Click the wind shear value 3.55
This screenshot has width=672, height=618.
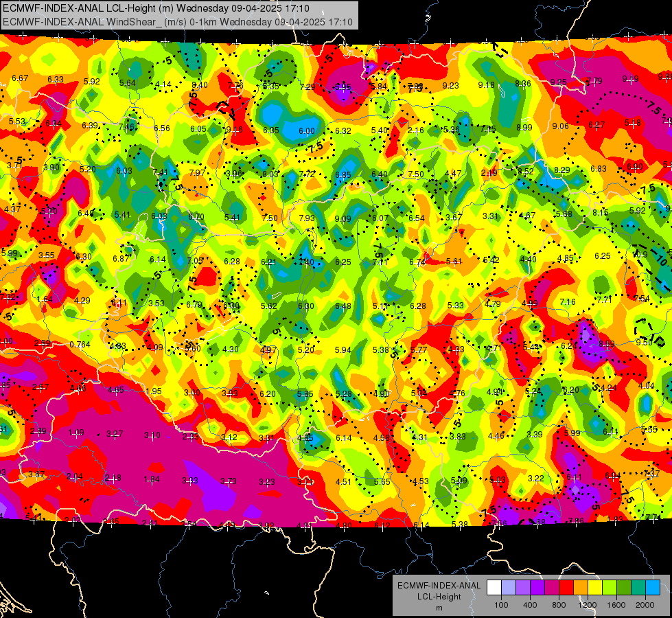(x=46, y=255)
